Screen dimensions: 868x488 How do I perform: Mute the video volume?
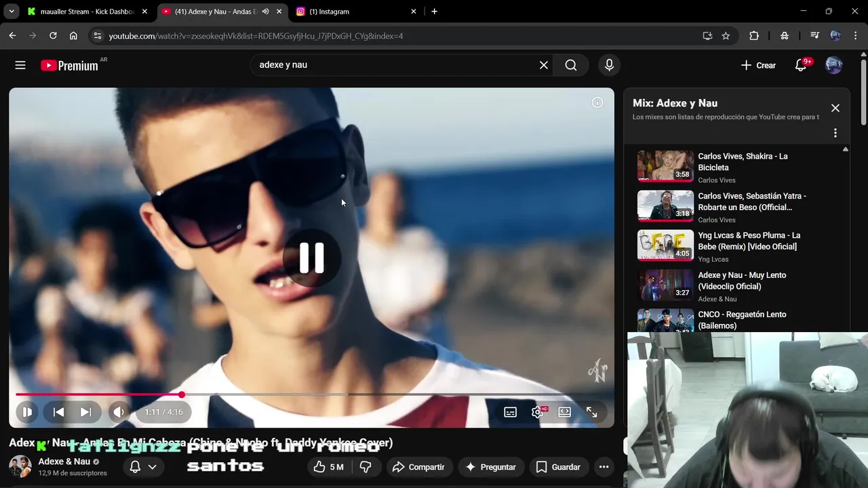[x=119, y=412]
